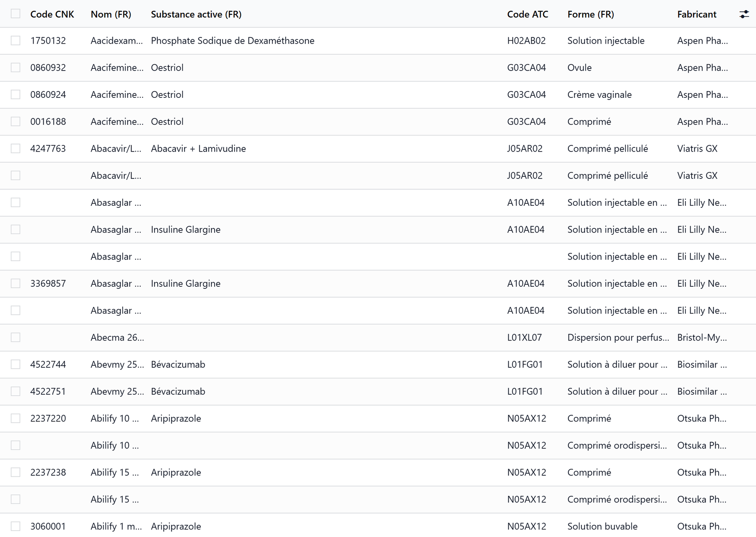
Task: Select the Crème vaginale cell
Action: pos(599,94)
